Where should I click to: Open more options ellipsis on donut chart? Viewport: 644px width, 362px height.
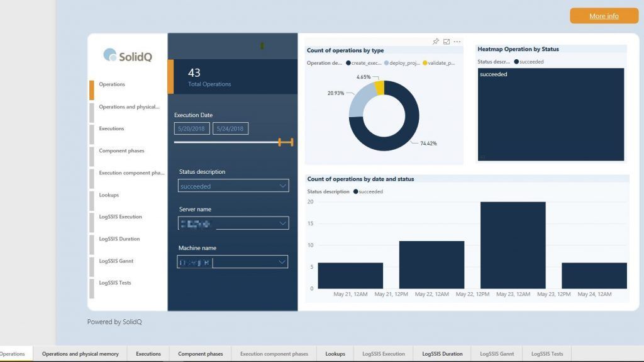[x=457, y=42]
